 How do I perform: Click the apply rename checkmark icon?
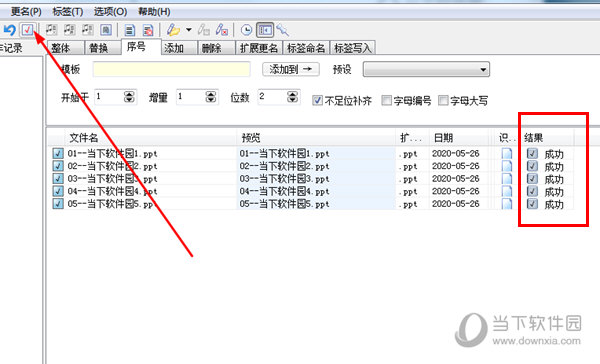point(27,29)
